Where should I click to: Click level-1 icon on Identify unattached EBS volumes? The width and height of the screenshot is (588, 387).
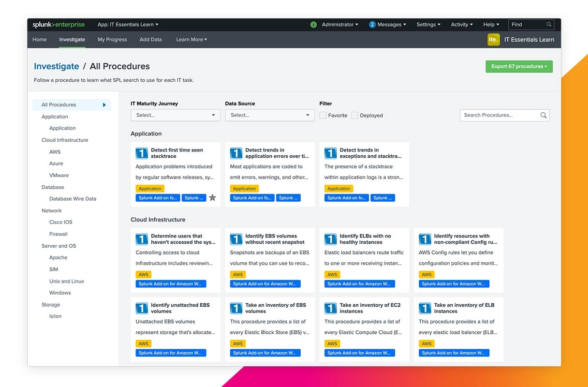[142, 308]
